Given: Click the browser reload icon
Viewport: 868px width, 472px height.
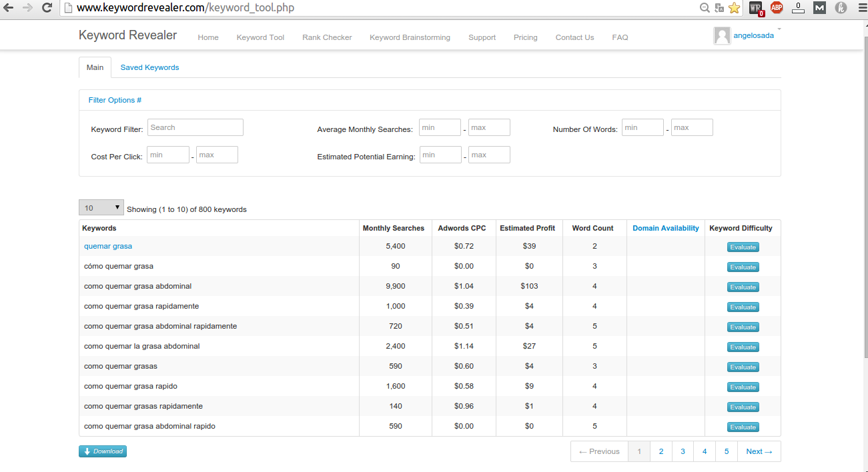Looking at the screenshot, I should coord(47,8).
